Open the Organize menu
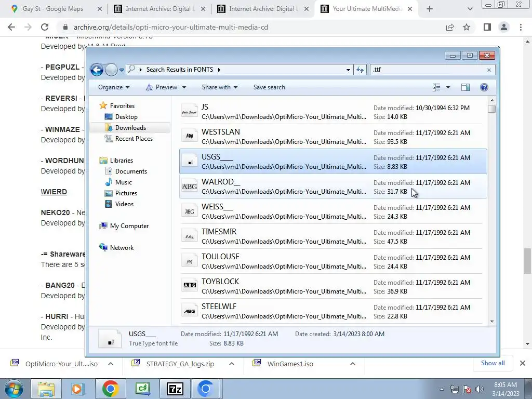Screen dimensions: 532x399 click(114, 87)
